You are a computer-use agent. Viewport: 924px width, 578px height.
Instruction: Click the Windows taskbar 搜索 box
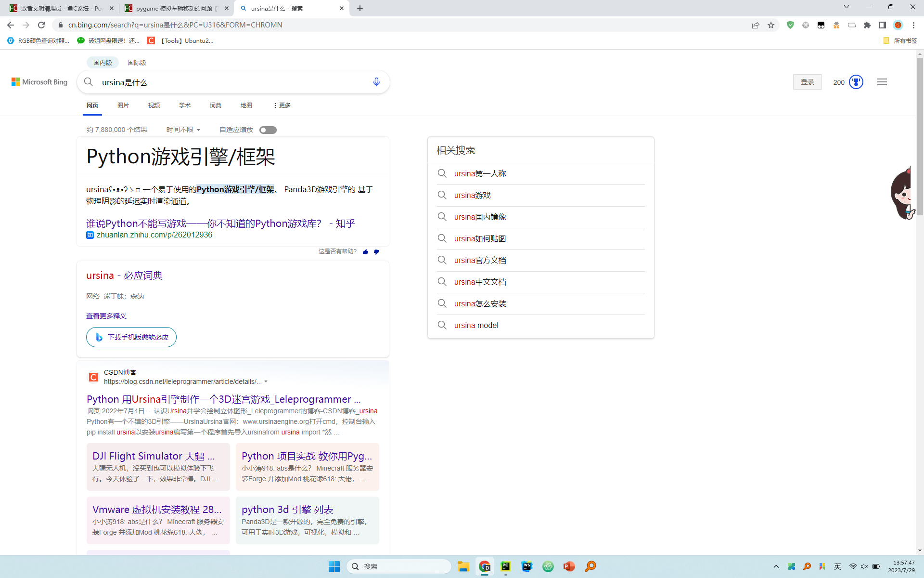399,566
